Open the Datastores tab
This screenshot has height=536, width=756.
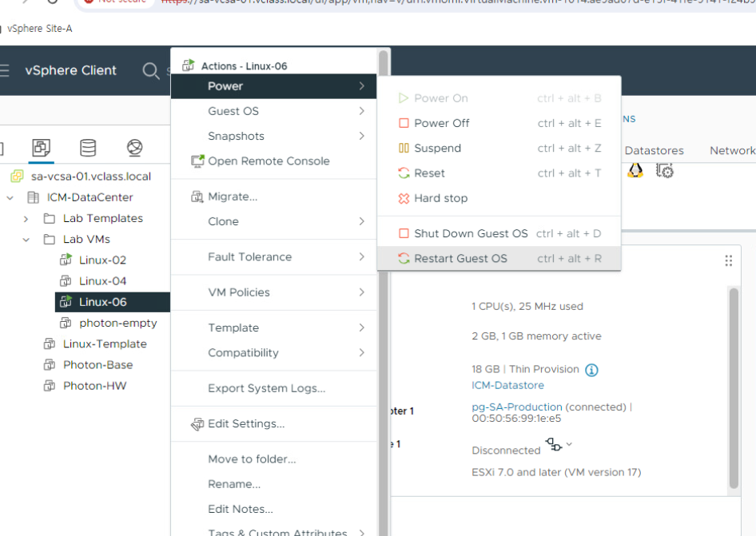coord(654,151)
